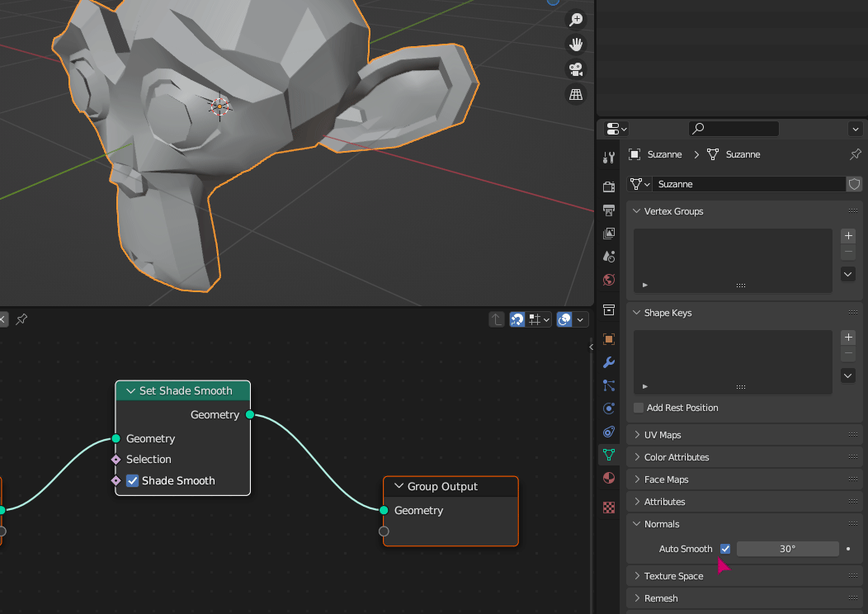Add a new vertex group

848,236
